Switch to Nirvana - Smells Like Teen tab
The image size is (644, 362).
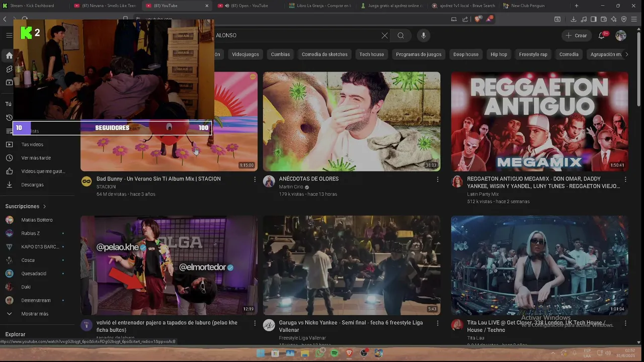106,6
